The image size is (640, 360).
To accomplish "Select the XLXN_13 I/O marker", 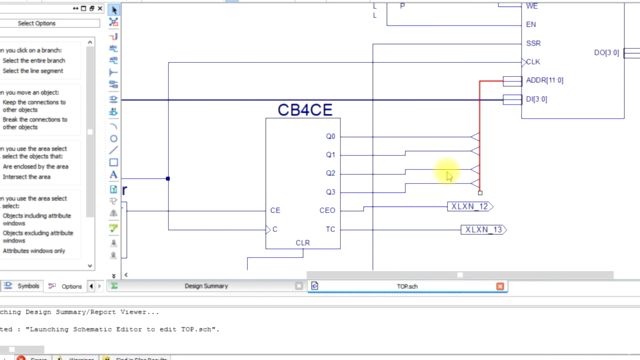I will [484, 230].
